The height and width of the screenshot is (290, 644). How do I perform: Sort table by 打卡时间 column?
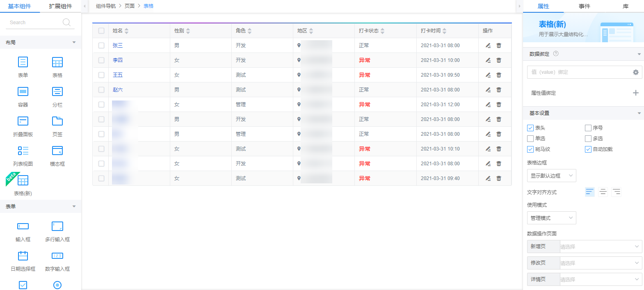[x=444, y=31]
